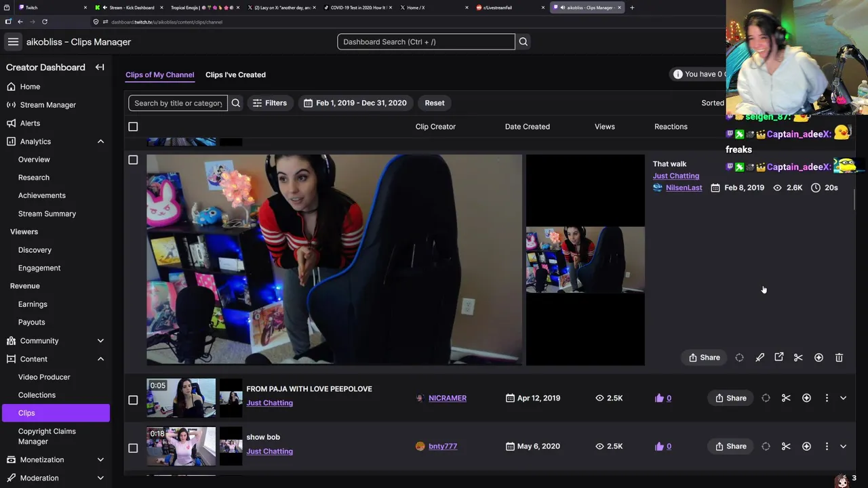Image resolution: width=868 pixels, height=488 pixels.
Task: Open Achievements page
Action: pyautogui.click(x=42, y=195)
